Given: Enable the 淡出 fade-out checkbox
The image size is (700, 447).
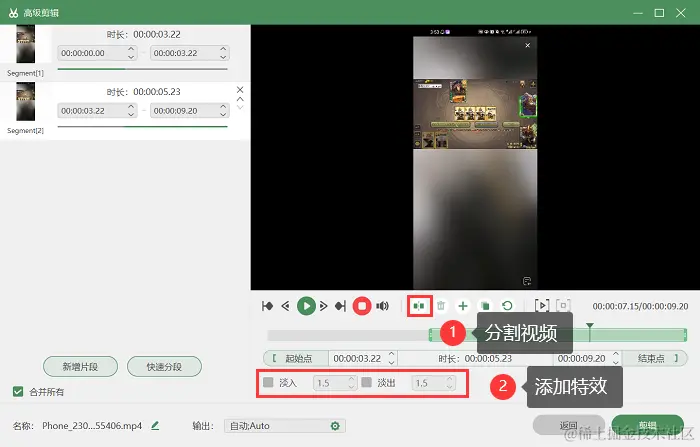Looking at the screenshot, I should 367,382.
